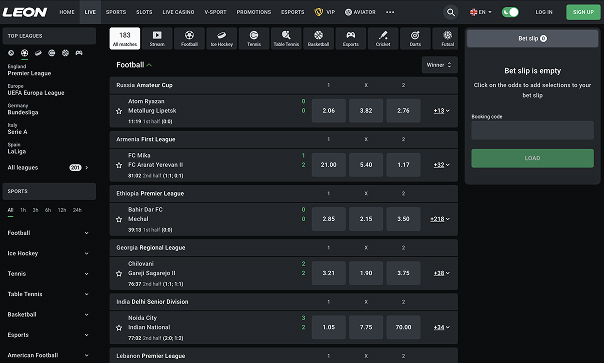
Task: Expand the Table Tennis sidebar chevron
Action: (87, 294)
